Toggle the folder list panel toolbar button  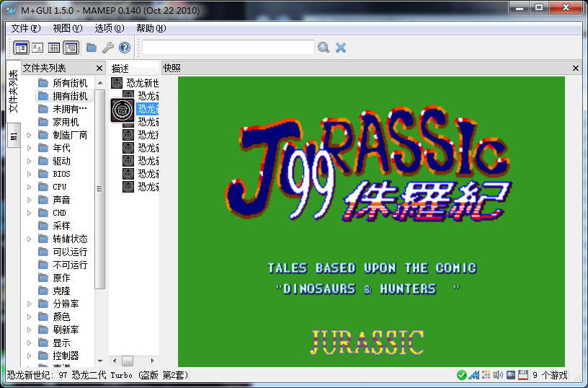21,48
